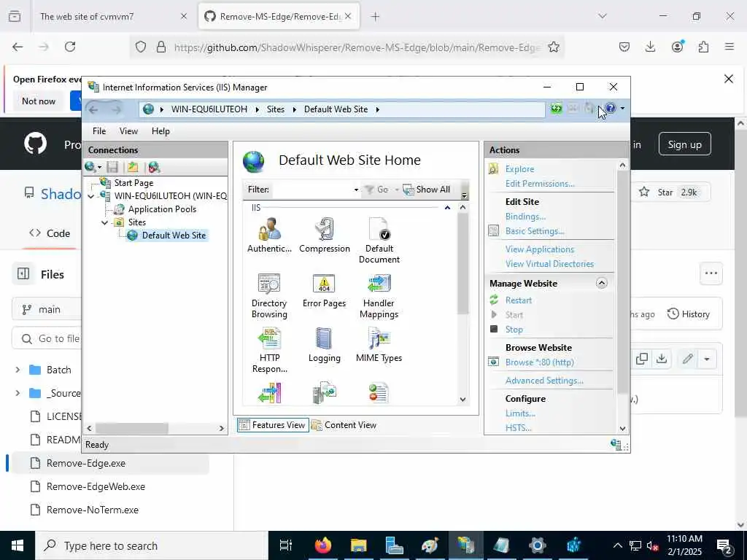Click the GitHub copy raw file icon
Screen dimensions: 747x560
point(642,359)
